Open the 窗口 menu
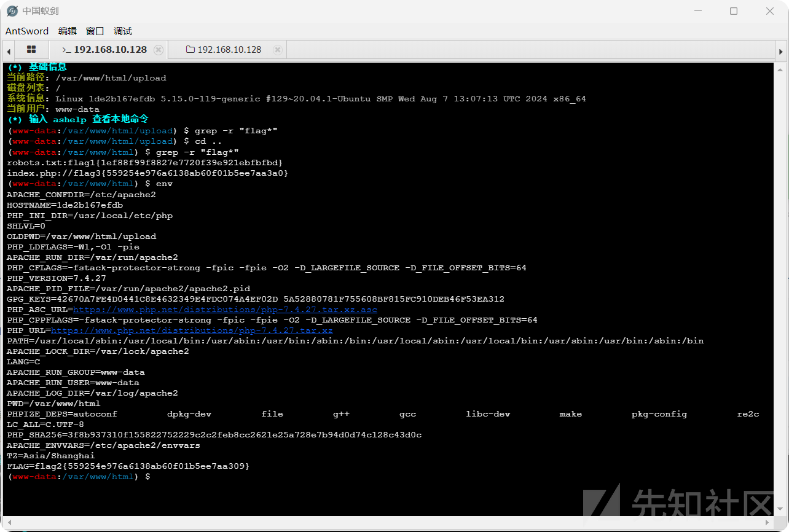Screen dimensions: 789x532 [95, 31]
